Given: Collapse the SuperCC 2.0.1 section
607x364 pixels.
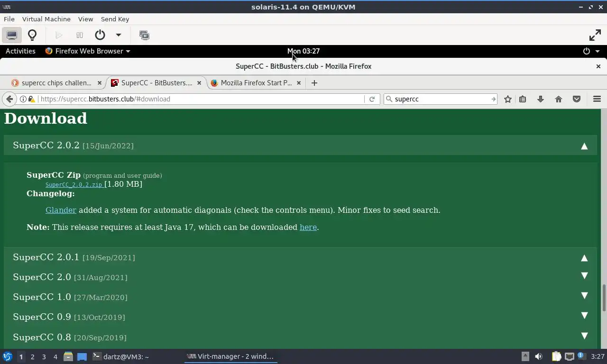Looking at the screenshot, I should click(x=584, y=258).
